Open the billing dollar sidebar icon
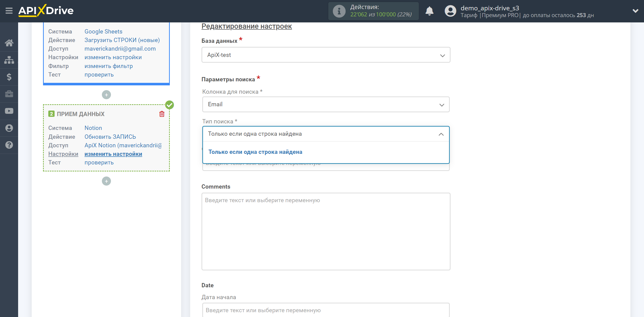 9,77
